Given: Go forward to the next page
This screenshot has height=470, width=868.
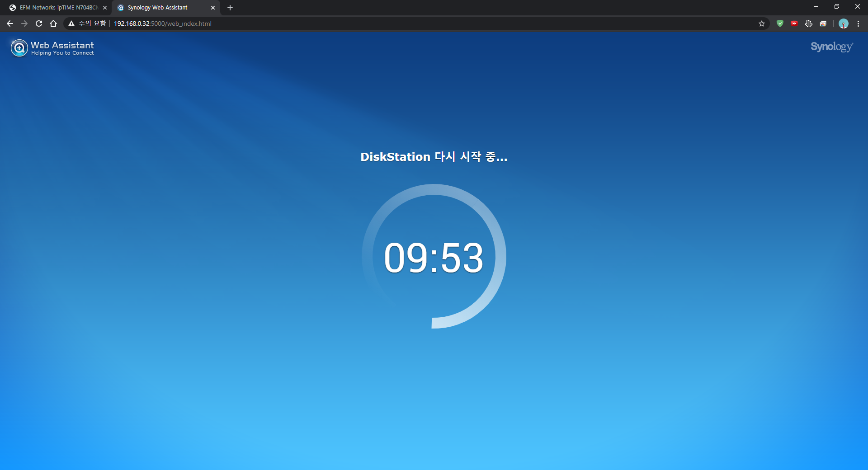Looking at the screenshot, I should [24, 23].
